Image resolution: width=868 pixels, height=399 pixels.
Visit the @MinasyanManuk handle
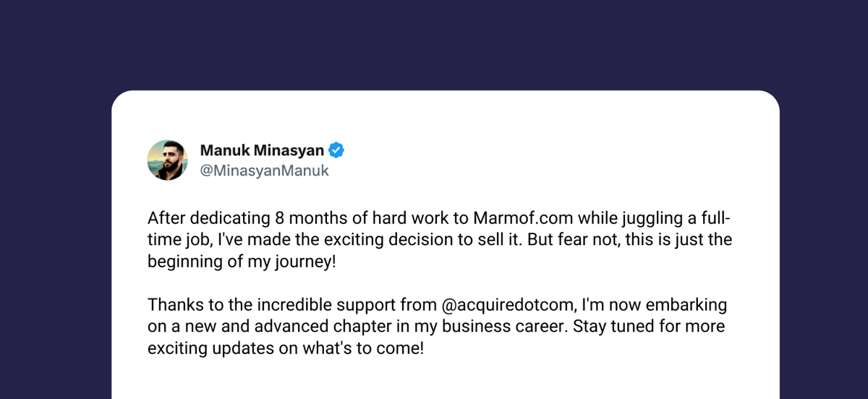[264, 171]
